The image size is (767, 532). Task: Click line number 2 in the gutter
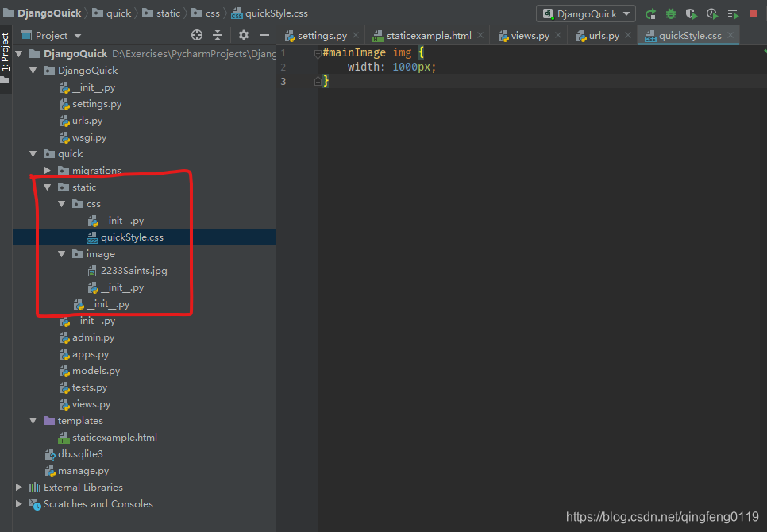(x=283, y=67)
